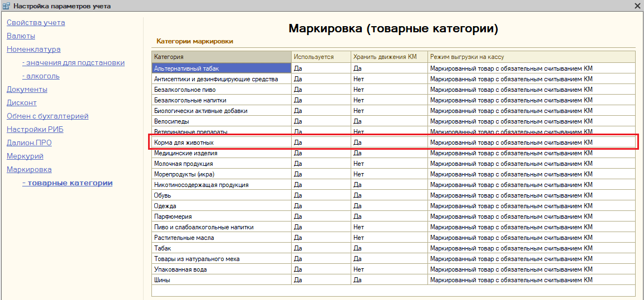Navigate to the Документы link
Screen dimensions: 644x300
[27, 90]
